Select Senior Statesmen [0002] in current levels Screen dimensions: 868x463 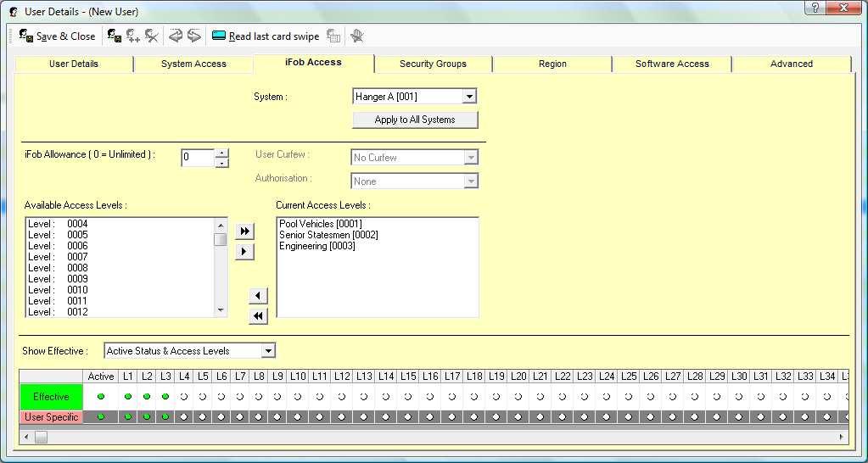click(329, 235)
